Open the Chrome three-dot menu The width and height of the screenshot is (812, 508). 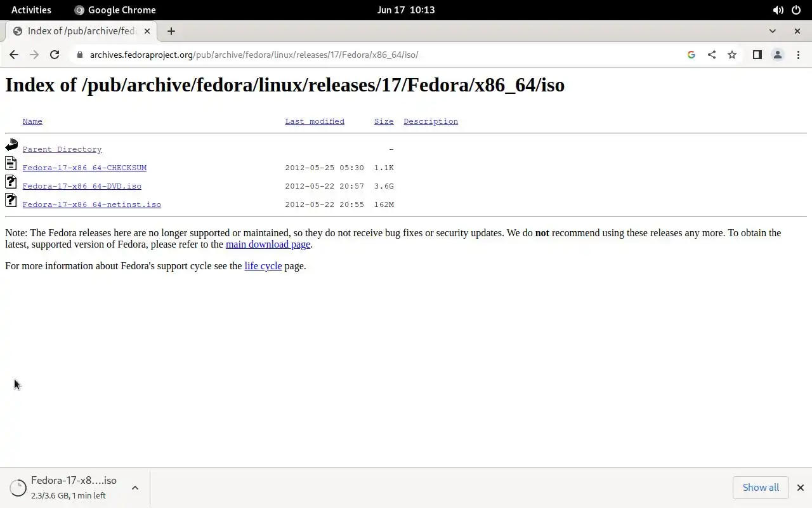tap(798, 55)
